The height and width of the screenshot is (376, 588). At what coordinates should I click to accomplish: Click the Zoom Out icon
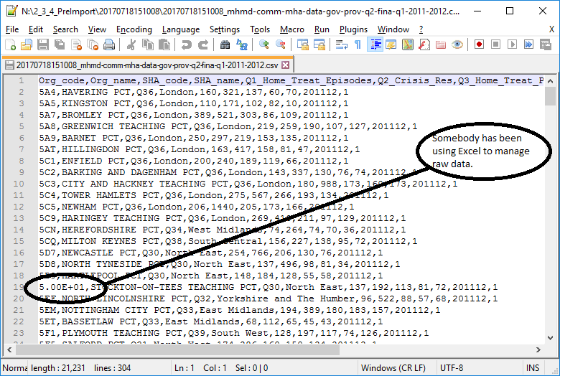(x=281, y=45)
